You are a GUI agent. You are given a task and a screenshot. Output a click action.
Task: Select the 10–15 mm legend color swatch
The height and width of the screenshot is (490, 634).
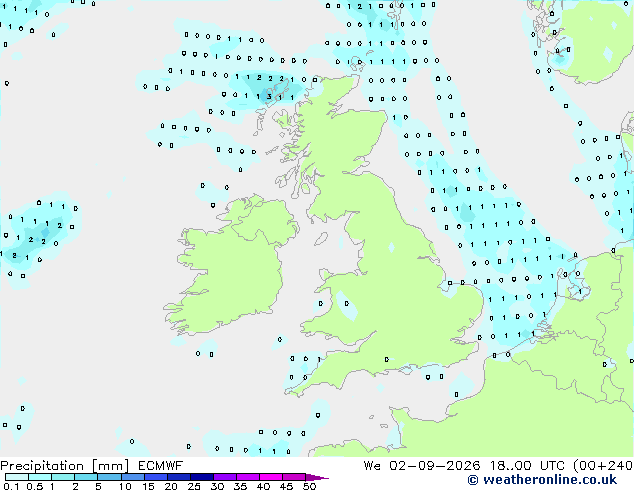[132, 477]
